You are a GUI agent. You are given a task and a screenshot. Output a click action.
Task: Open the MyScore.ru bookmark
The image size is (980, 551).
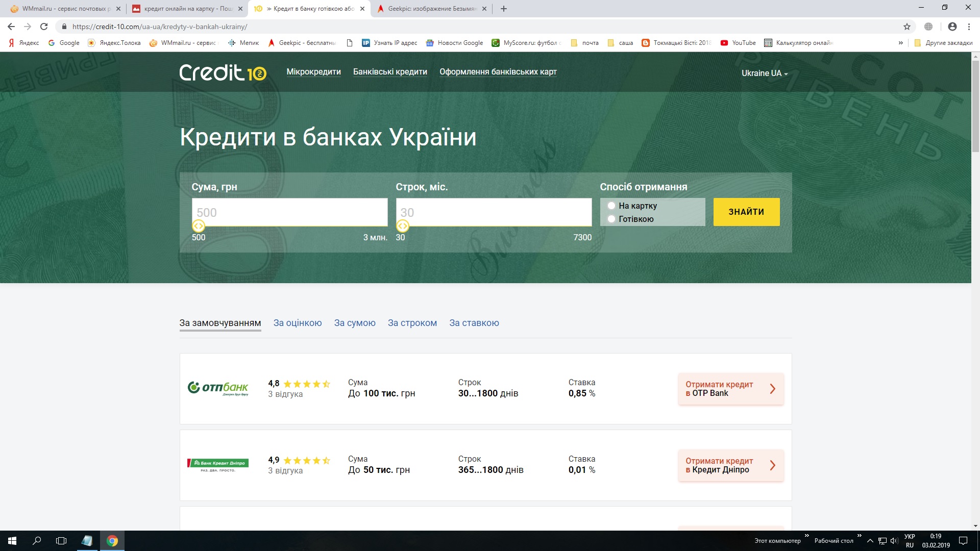tap(526, 43)
